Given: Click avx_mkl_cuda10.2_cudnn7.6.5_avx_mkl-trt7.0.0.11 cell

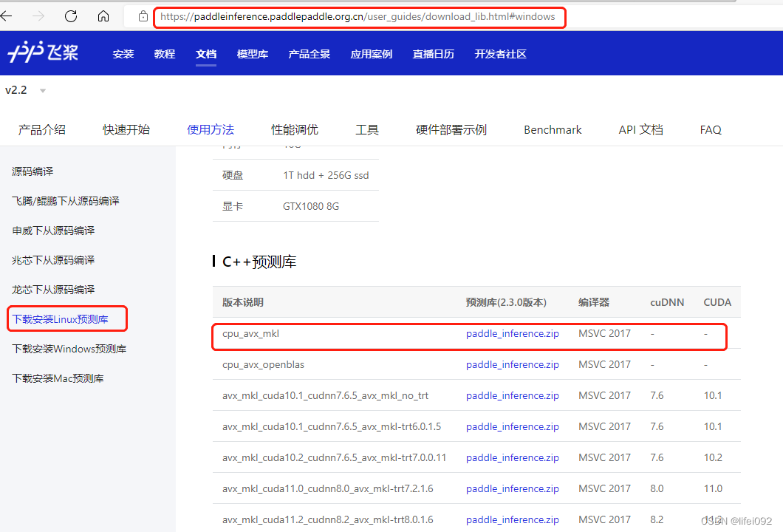Looking at the screenshot, I should [x=334, y=457].
